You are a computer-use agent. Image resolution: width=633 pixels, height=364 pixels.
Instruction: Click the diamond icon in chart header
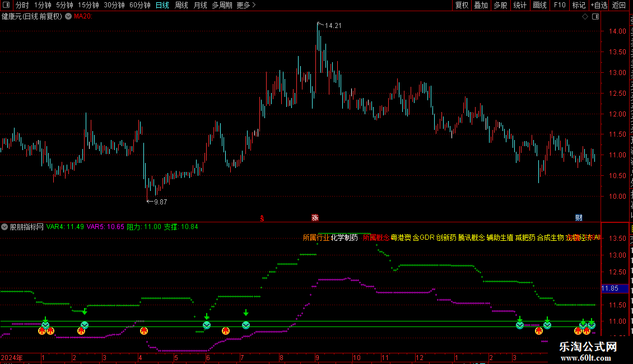tap(585, 17)
